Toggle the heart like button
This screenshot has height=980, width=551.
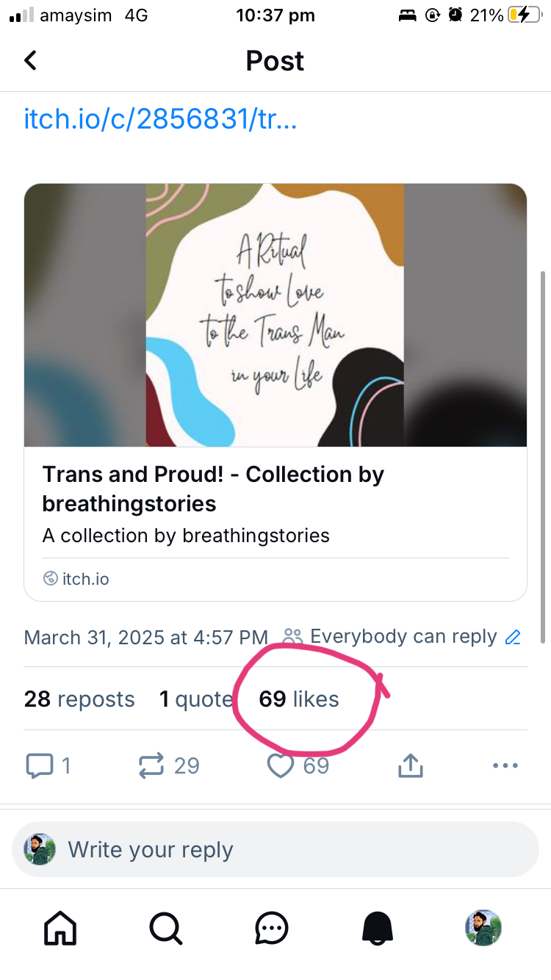coord(281,766)
